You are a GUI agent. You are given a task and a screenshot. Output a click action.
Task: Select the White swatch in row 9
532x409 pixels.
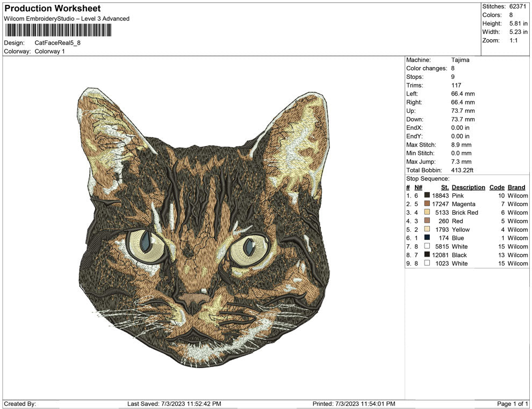427,264
